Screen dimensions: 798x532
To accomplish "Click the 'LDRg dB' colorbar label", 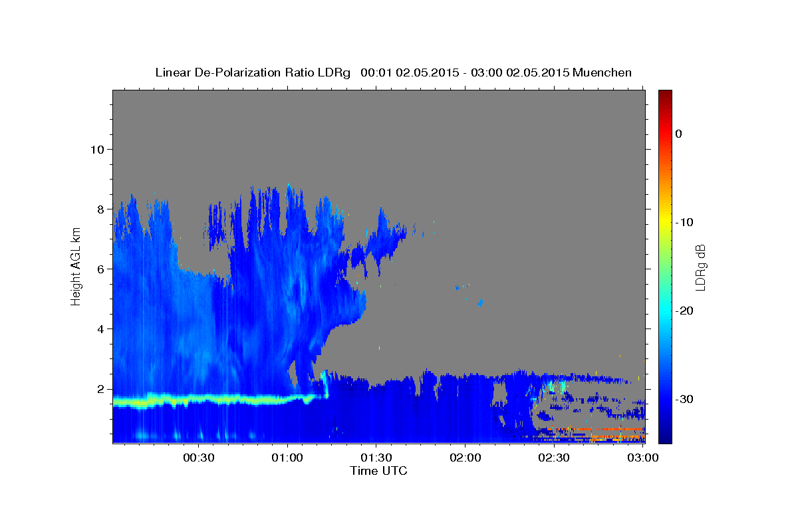I will (x=700, y=267).
